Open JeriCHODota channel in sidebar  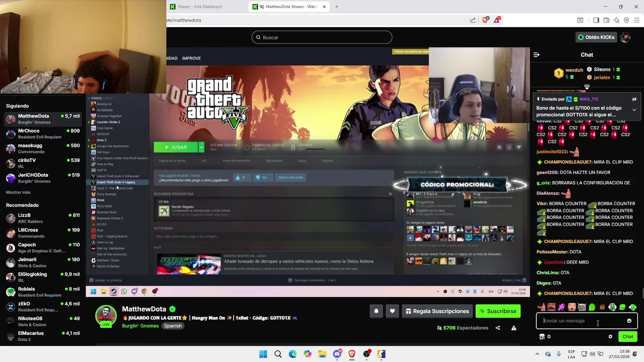point(42,178)
